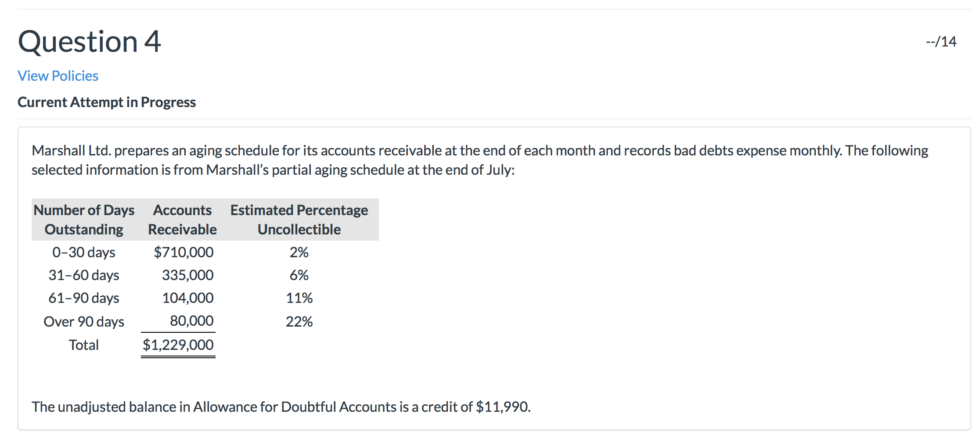Click the Number of Days Outstanding header
Viewport: 980px width, 439px height.
tap(84, 219)
